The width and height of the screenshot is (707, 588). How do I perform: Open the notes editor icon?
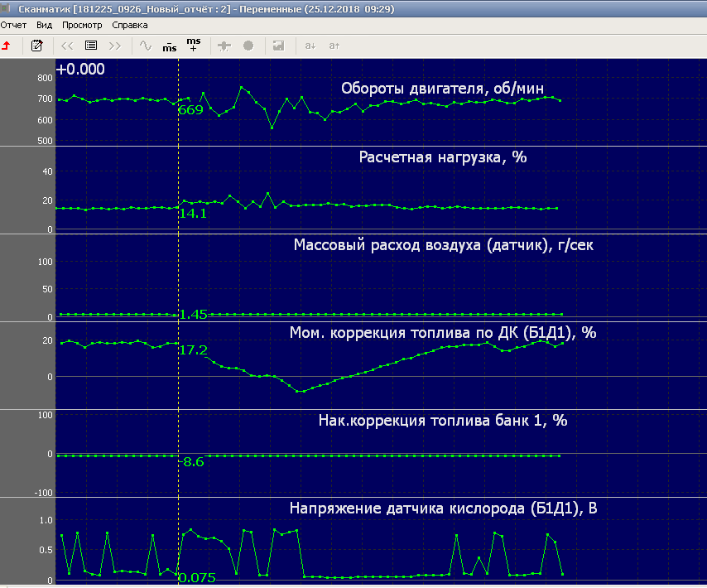click(37, 46)
